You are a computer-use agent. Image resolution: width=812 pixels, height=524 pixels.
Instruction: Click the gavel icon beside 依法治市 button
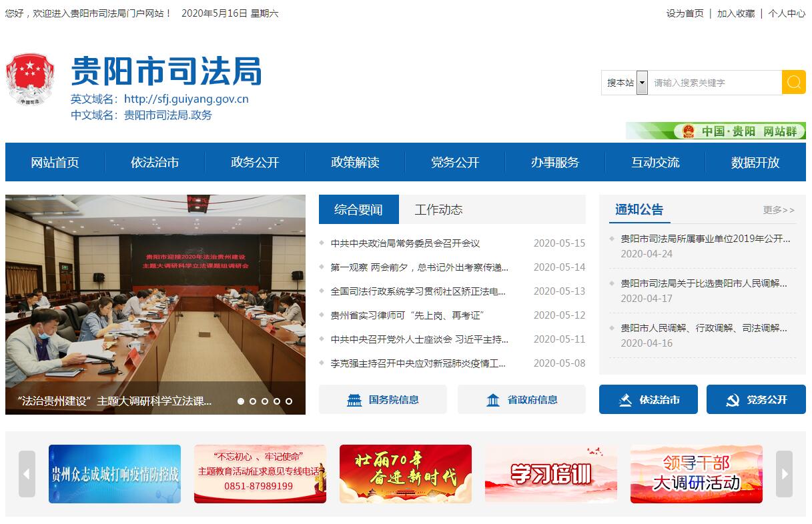click(625, 400)
